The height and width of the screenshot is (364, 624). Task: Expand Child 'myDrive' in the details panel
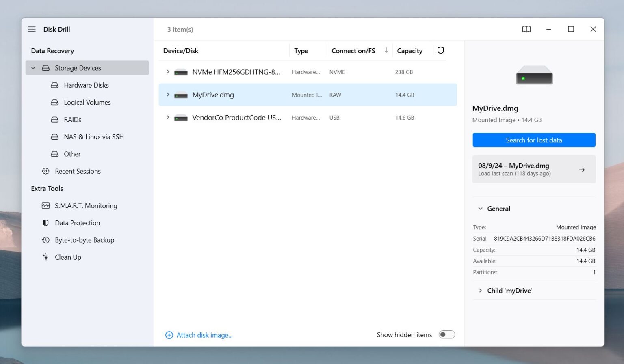(481, 291)
